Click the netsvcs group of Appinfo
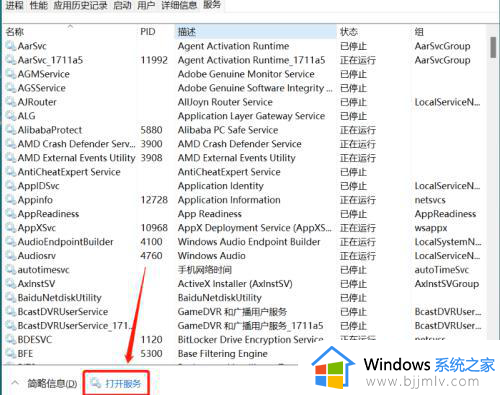500x395 pixels. click(430, 200)
